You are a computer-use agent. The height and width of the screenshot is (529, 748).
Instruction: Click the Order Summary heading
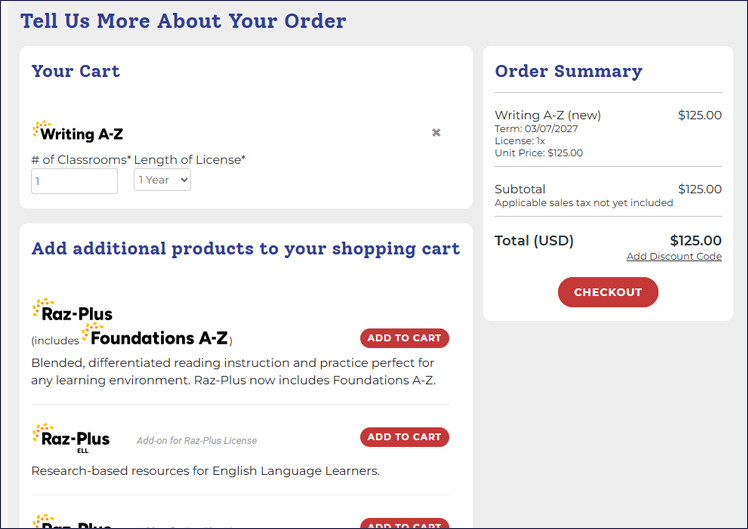click(x=568, y=72)
